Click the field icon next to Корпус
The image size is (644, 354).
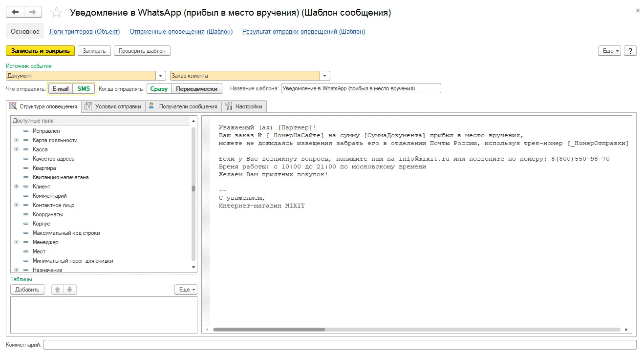[x=26, y=224]
